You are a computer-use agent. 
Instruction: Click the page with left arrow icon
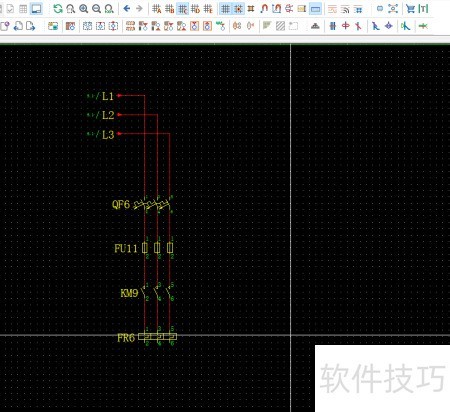(x=18, y=26)
